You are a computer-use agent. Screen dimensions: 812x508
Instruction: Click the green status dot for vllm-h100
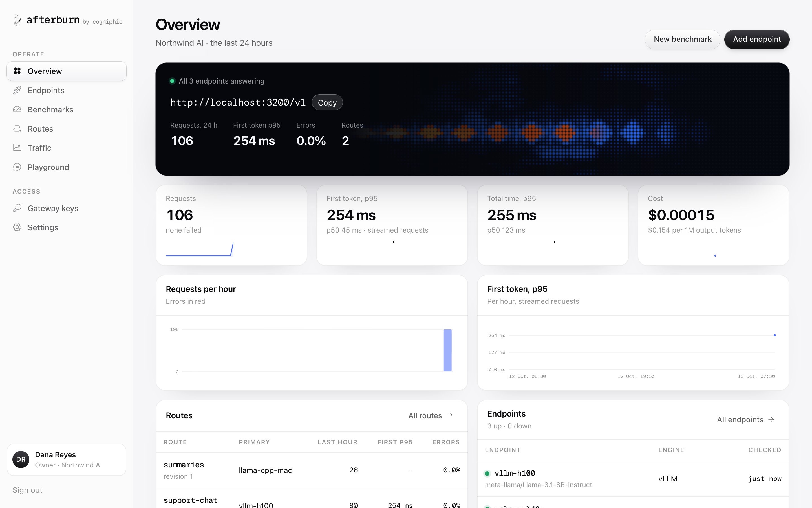(487, 473)
